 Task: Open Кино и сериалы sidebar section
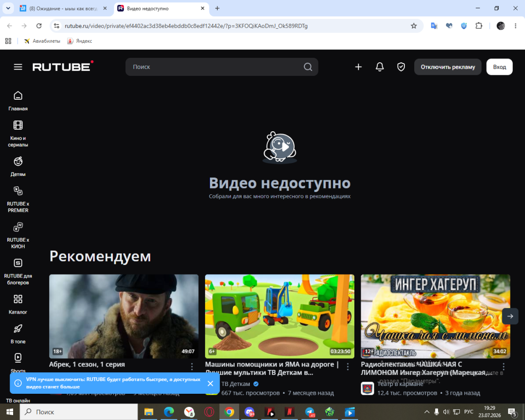pyautogui.click(x=18, y=134)
